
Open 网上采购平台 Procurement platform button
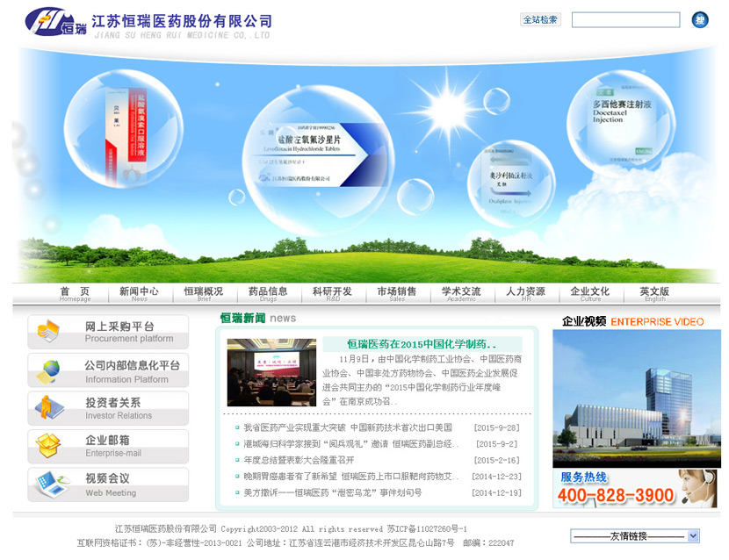(108, 332)
